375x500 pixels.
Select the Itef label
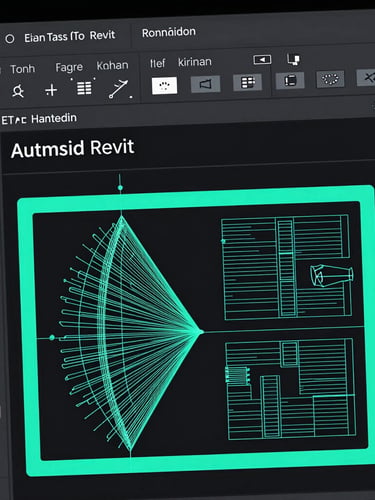157,63
